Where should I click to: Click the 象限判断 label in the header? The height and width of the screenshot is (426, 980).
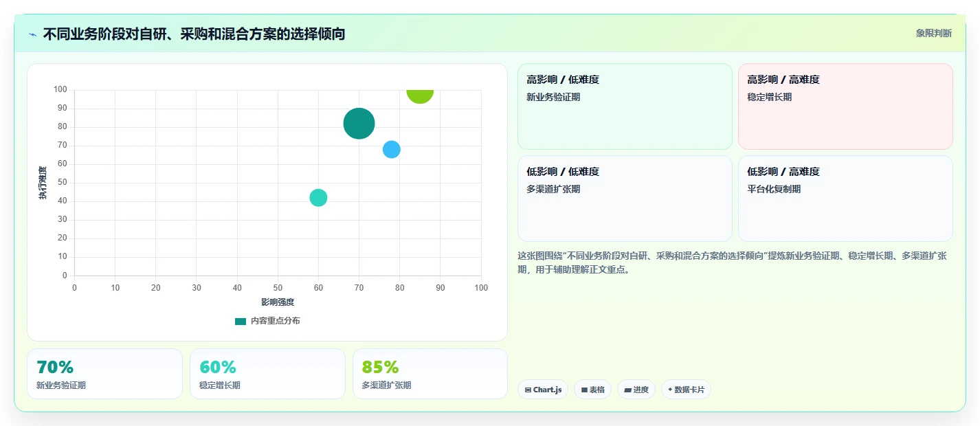point(934,33)
